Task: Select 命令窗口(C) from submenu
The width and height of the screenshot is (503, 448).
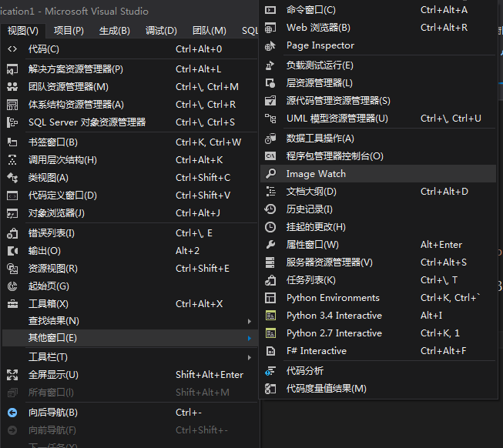Action: pyautogui.click(x=311, y=10)
